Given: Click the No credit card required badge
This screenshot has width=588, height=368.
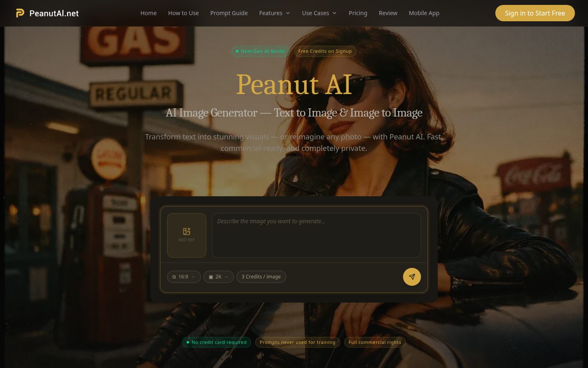Looking at the screenshot, I should pyautogui.click(x=216, y=342).
